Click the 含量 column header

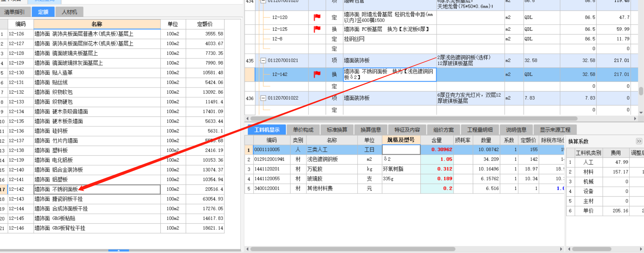pos(437,140)
